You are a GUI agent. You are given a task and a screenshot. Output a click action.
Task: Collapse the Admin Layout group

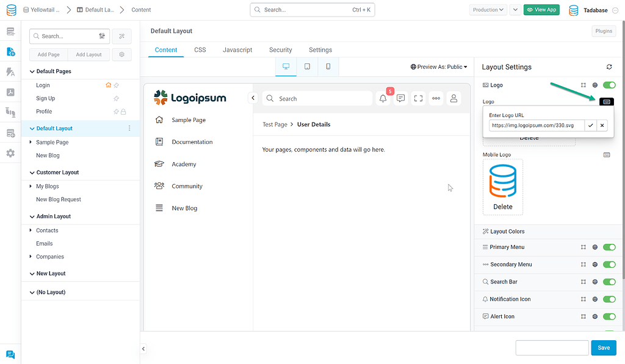32,216
